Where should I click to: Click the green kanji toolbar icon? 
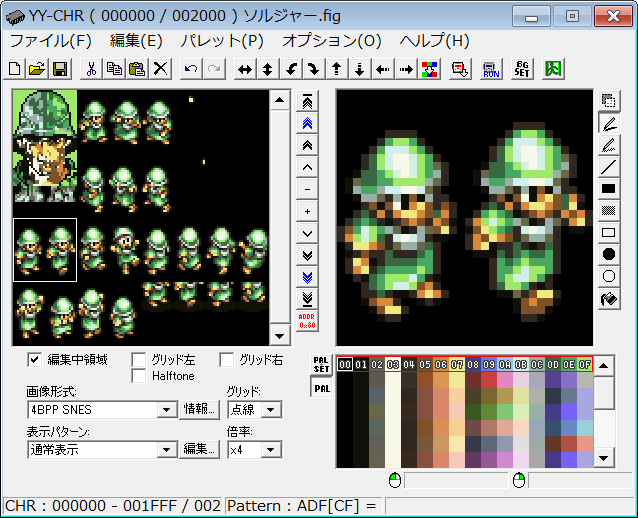click(x=553, y=69)
